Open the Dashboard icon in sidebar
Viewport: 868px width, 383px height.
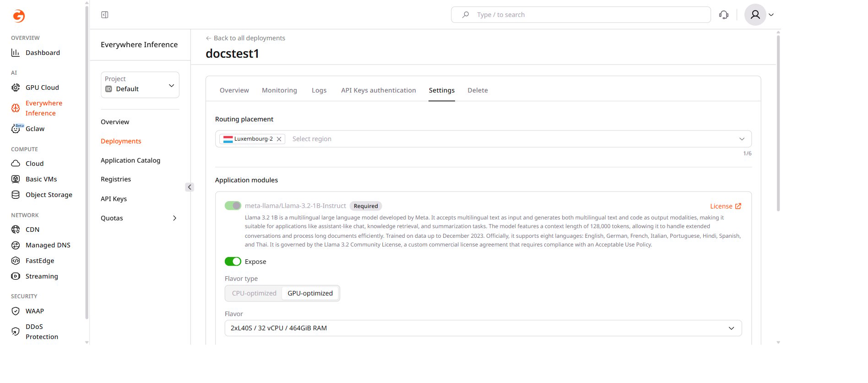16,53
